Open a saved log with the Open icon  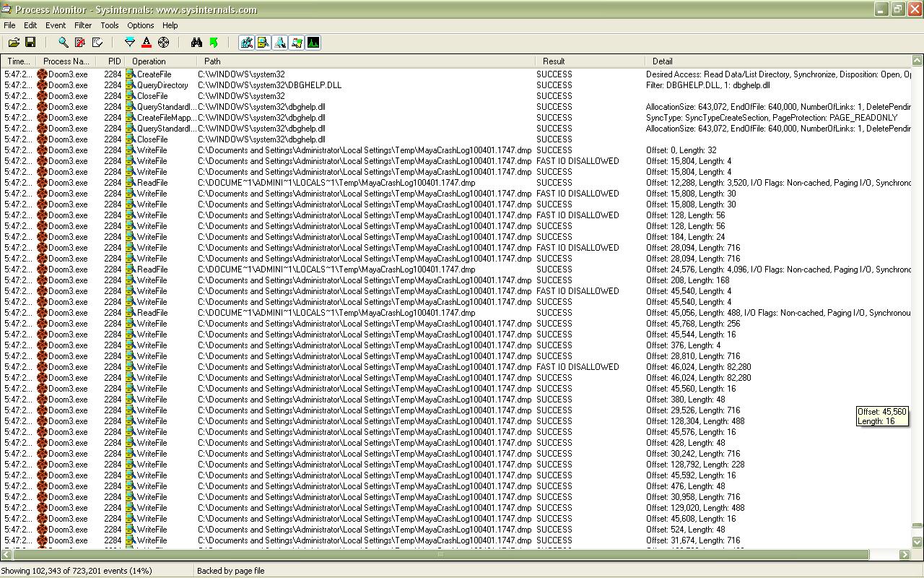[14, 43]
